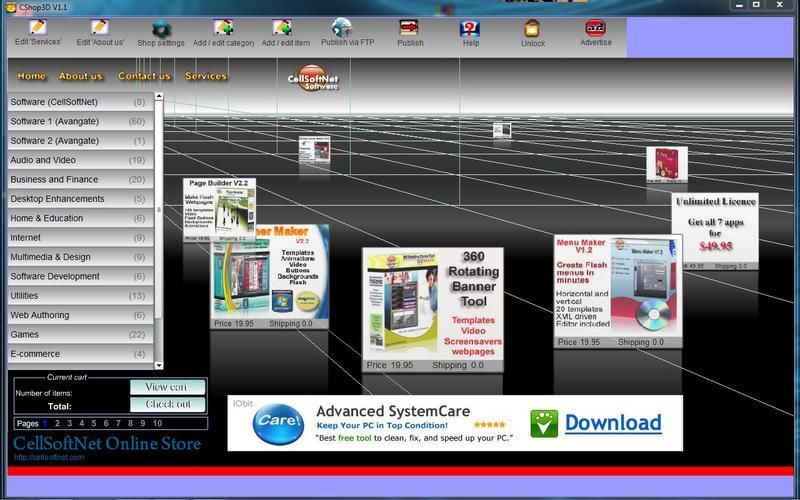The image size is (800, 500).
Task: Go to page 2
Action: pos(57,423)
